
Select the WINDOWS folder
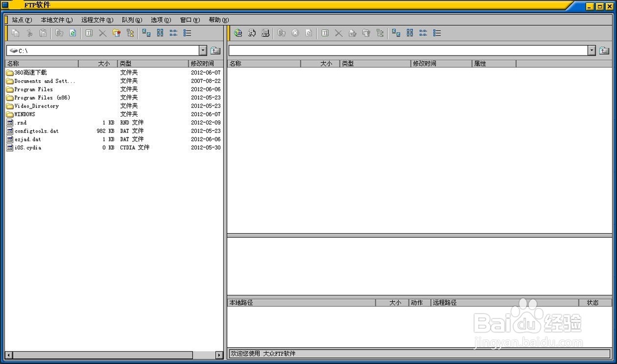21,114
